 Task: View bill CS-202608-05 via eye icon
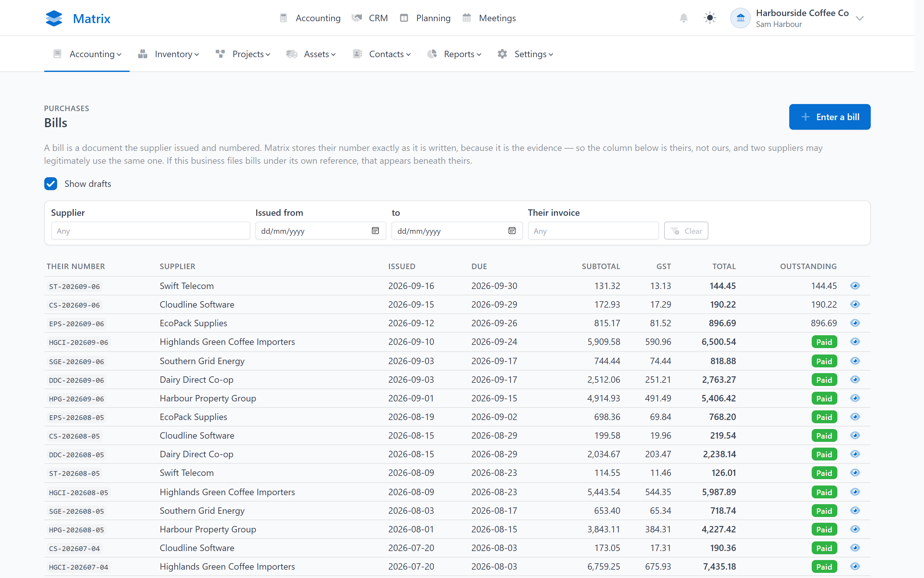point(855,435)
